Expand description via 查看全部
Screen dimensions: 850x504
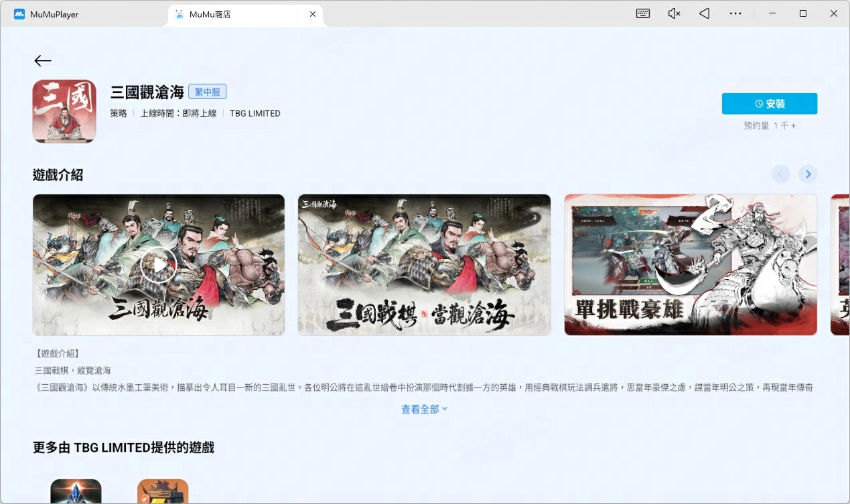pyautogui.click(x=425, y=409)
